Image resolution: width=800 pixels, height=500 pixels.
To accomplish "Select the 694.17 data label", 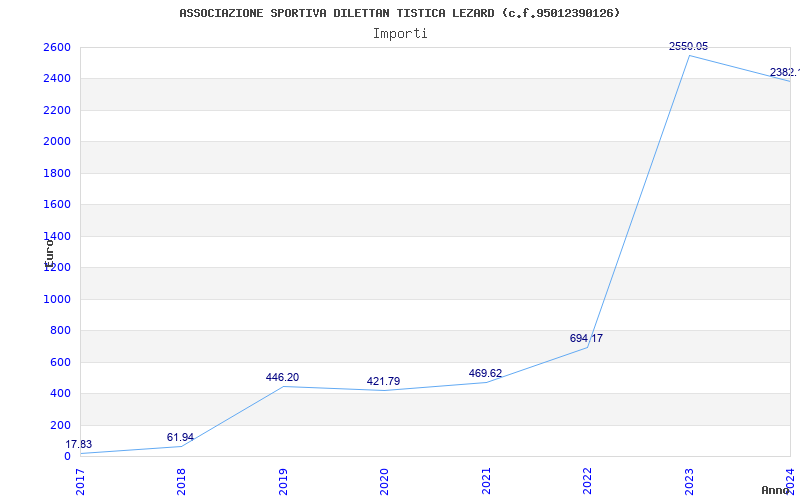I will pyautogui.click(x=586, y=338).
